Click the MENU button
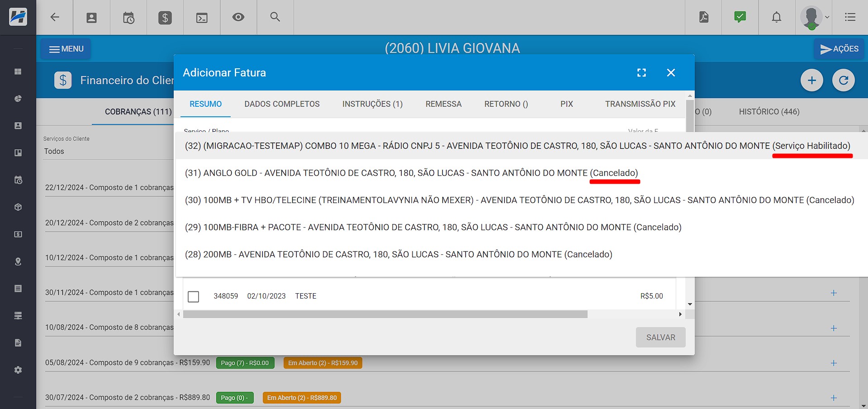The width and height of the screenshot is (868, 409). click(x=66, y=49)
